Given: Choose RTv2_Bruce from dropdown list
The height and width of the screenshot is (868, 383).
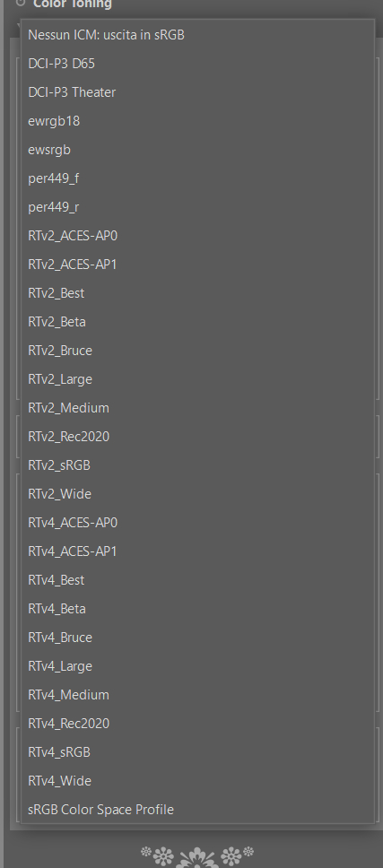Looking at the screenshot, I should pyautogui.click(x=197, y=351).
